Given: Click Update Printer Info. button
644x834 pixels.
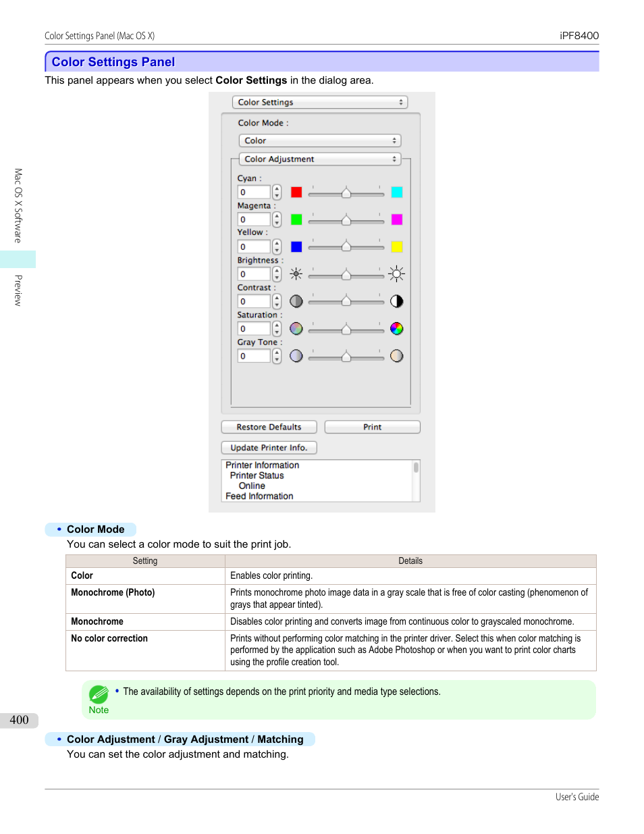Looking at the screenshot, I should tap(269, 448).
